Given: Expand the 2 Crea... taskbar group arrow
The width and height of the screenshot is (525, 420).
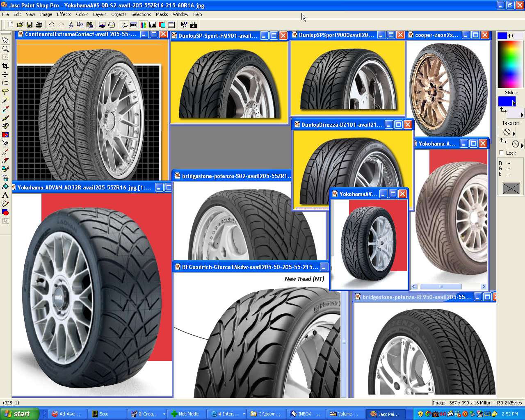Looking at the screenshot, I should (x=164, y=414).
